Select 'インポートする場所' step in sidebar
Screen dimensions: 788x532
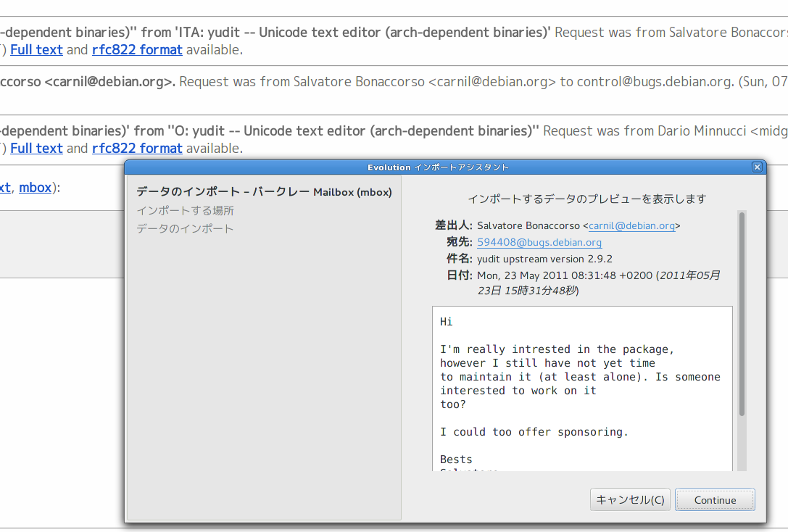[x=186, y=210]
